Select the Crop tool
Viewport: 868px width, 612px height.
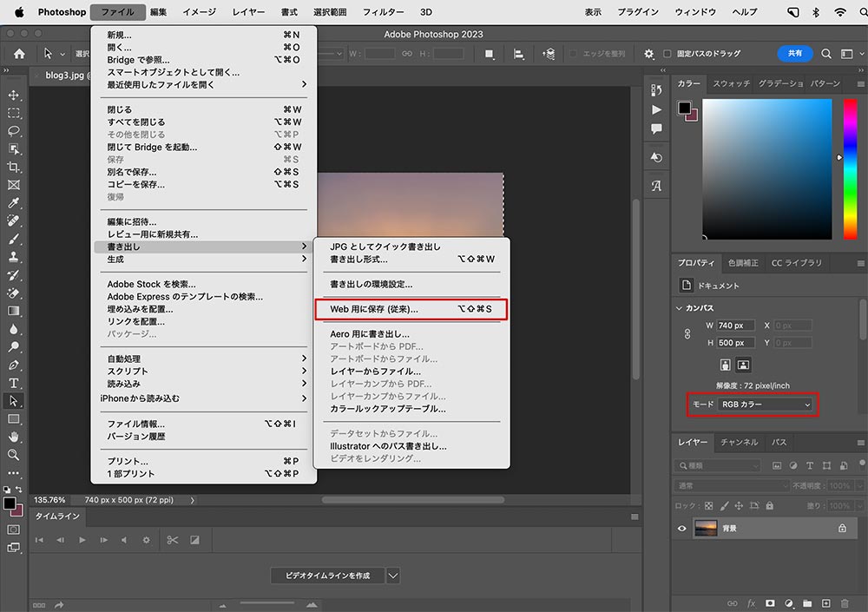click(x=13, y=167)
